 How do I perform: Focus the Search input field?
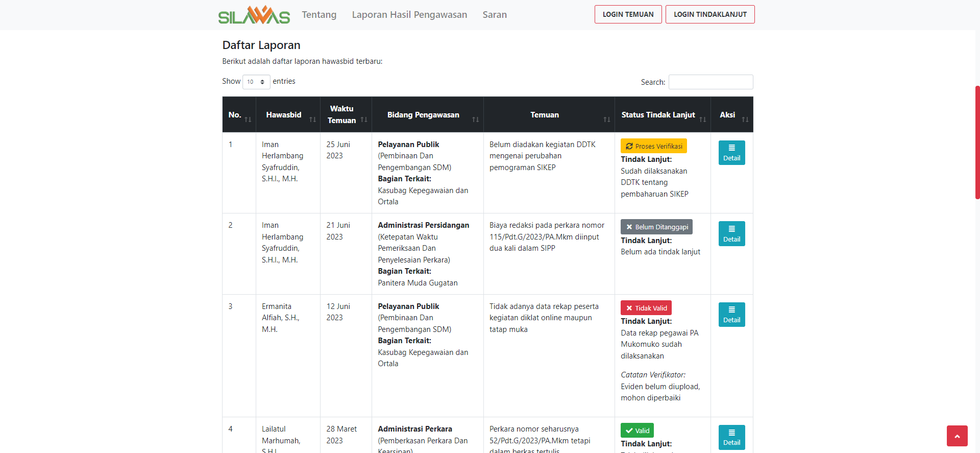click(710, 82)
